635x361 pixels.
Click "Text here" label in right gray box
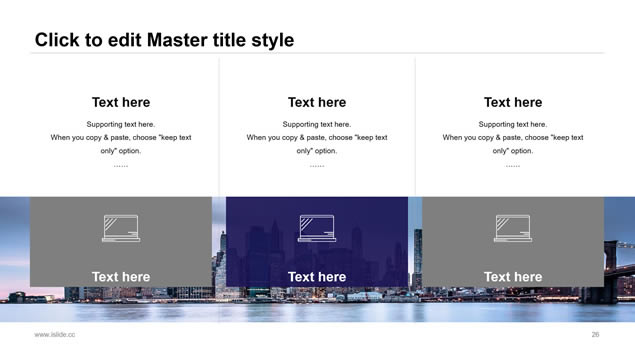513,277
